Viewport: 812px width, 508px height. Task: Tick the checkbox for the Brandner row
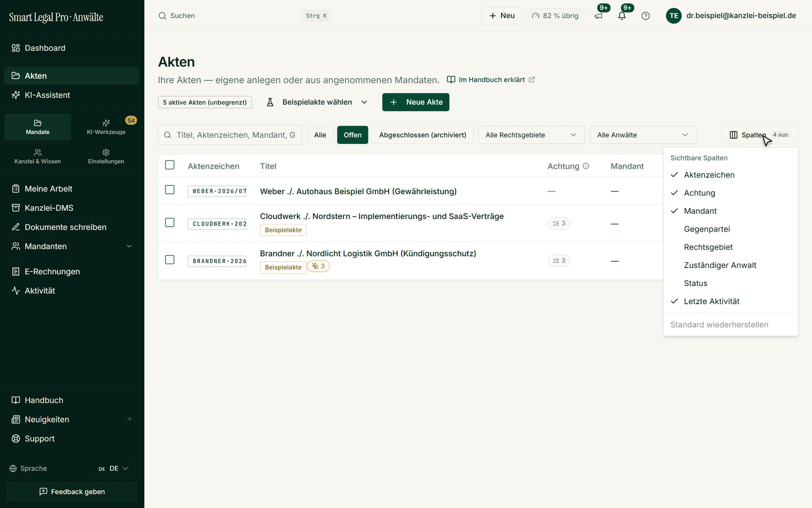click(x=170, y=260)
